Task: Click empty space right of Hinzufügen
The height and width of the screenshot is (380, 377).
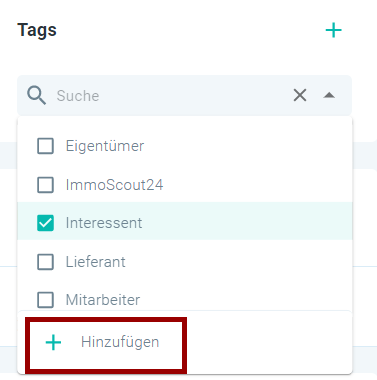Action: 267,342
